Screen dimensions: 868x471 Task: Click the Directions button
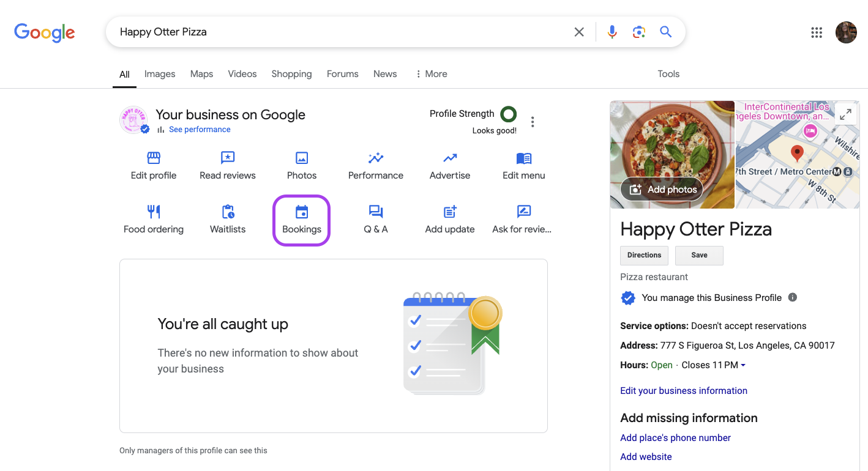(644, 255)
